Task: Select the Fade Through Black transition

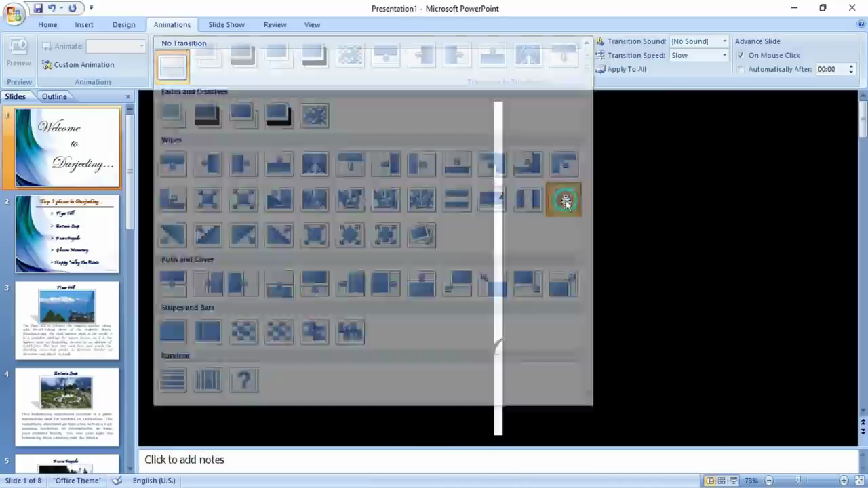Action: [208, 116]
